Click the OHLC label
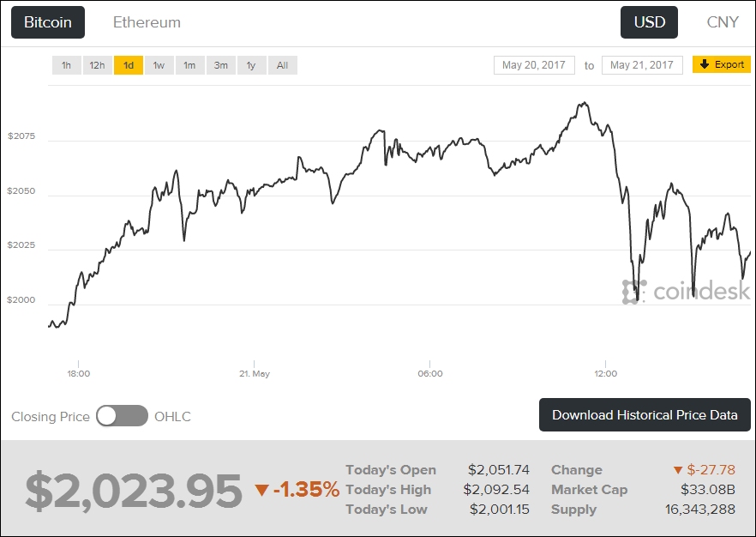This screenshot has width=756, height=537. click(x=172, y=417)
